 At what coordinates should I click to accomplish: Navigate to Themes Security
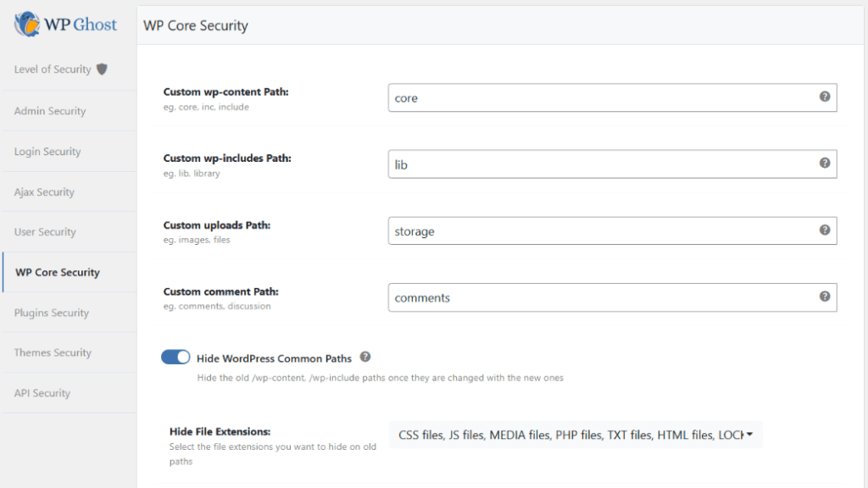pyautogui.click(x=53, y=352)
